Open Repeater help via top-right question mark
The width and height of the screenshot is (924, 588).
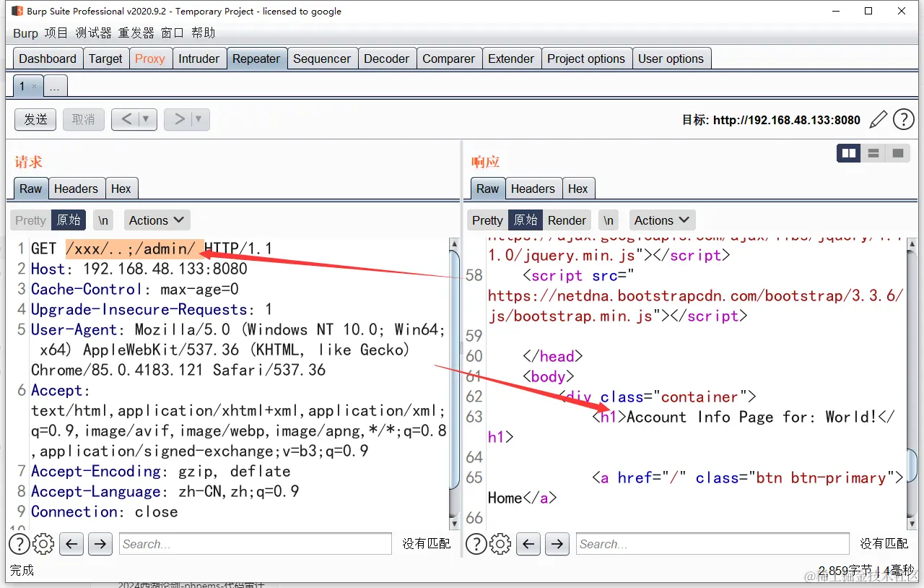click(x=904, y=119)
